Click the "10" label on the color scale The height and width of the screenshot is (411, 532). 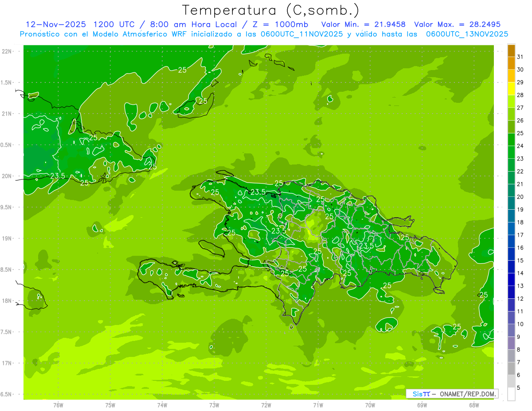(520, 324)
